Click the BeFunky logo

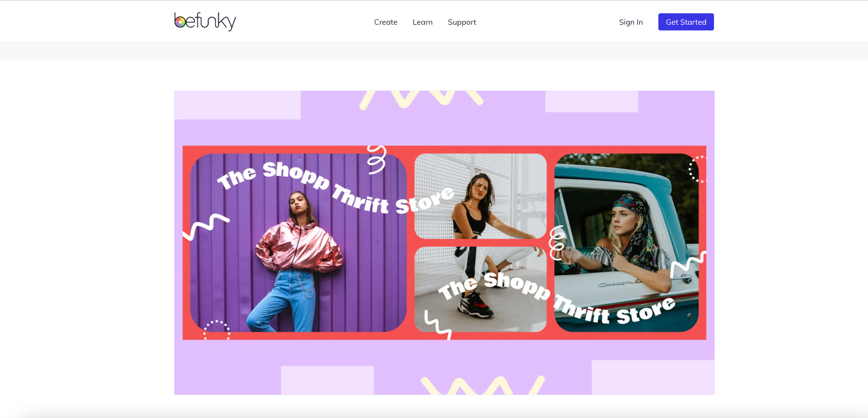(205, 21)
